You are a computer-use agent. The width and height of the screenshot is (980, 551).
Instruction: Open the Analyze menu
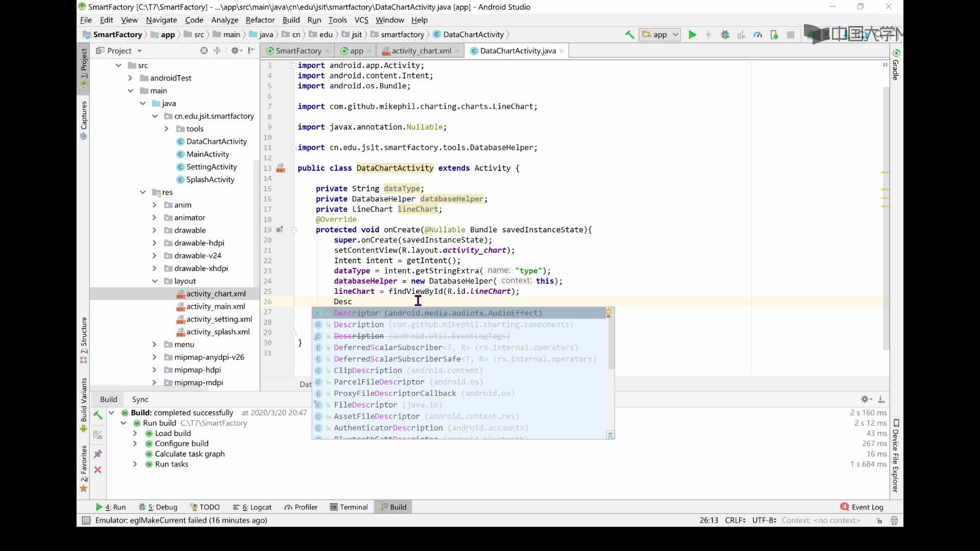point(225,20)
